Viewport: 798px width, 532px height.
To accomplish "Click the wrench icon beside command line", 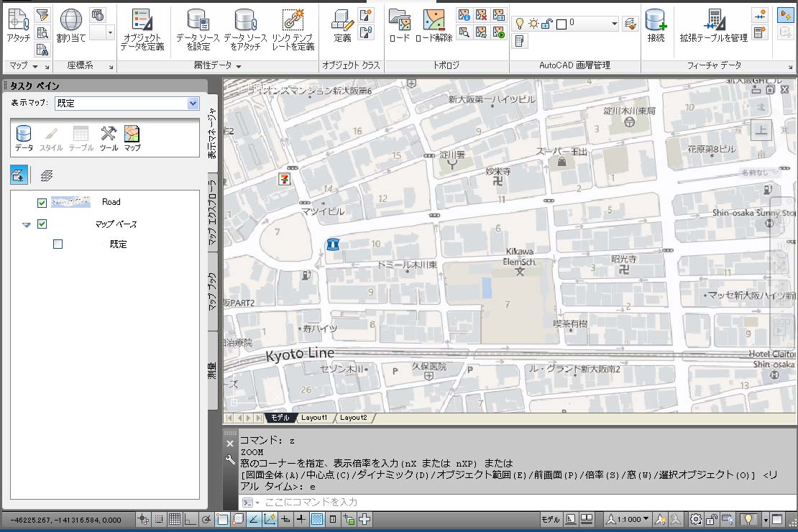I will point(230,459).
